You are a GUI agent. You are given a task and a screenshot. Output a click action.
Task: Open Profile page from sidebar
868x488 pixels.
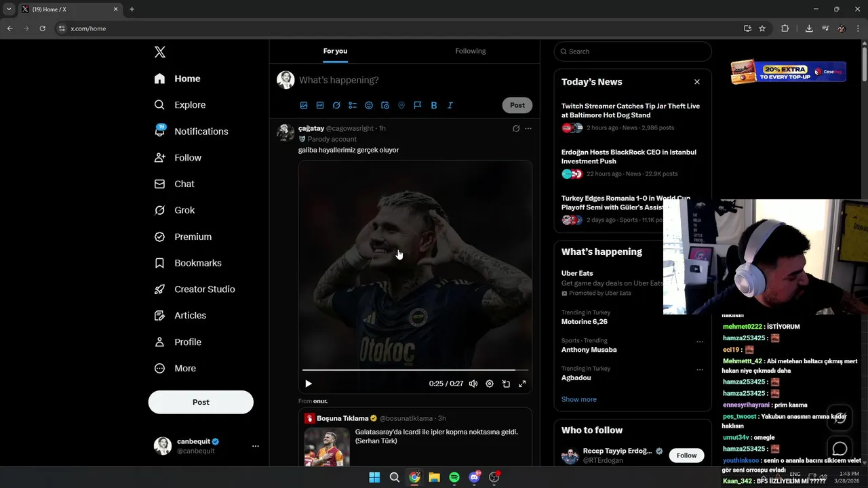pyautogui.click(x=178, y=342)
